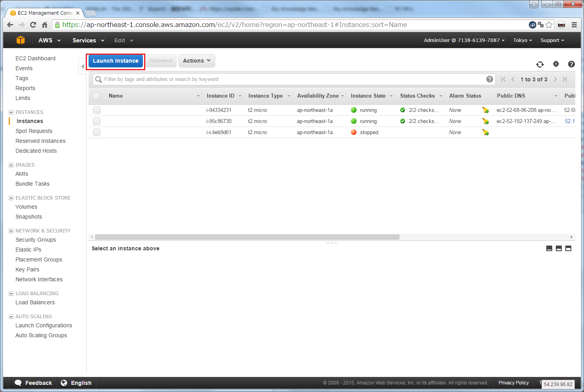Click the translate icon in the address bar

point(541,25)
